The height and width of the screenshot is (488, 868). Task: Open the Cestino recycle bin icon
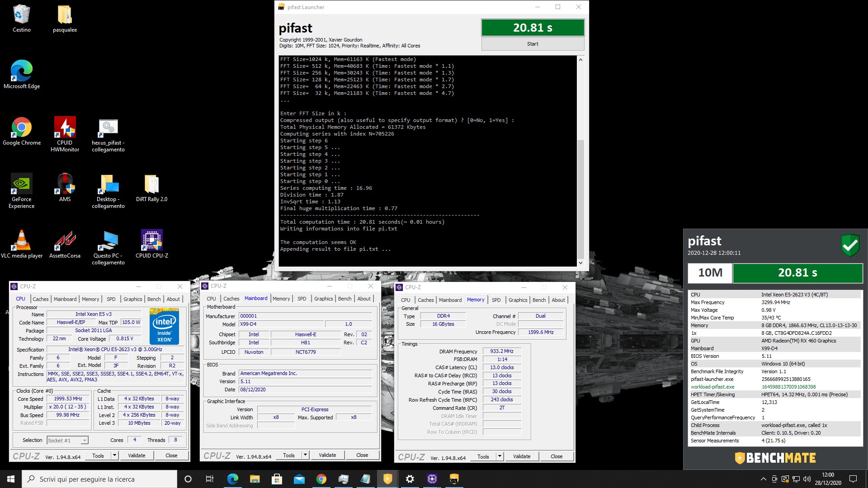[21, 19]
